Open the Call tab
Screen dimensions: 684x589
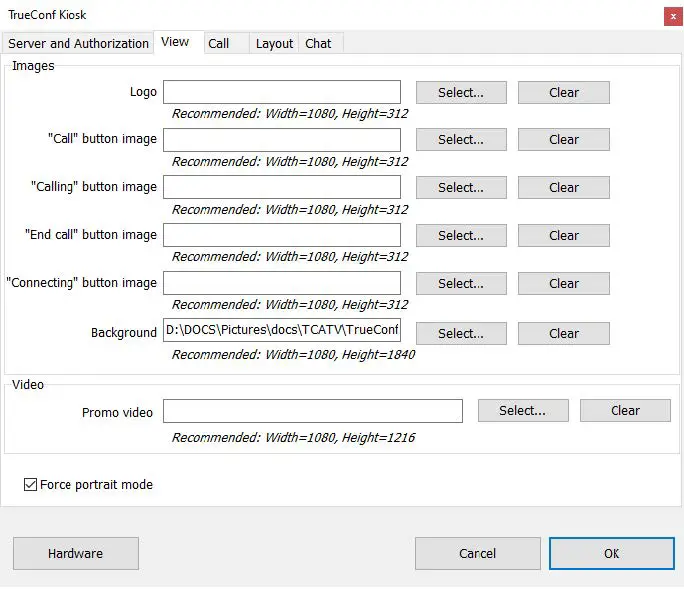pyautogui.click(x=219, y=43)
